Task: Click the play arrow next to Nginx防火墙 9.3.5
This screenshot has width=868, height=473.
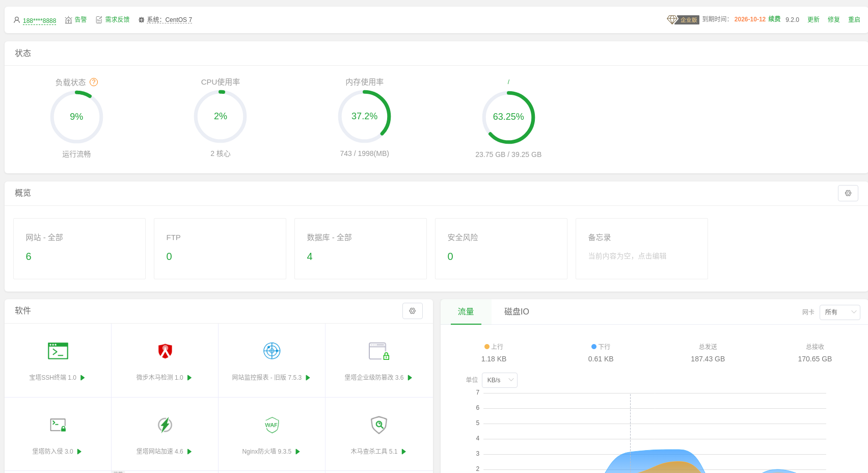Action: tap(297, 452)
